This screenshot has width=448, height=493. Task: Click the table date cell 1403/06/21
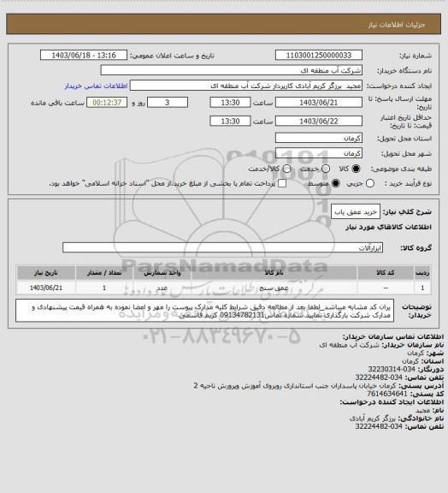pos(46,288)
